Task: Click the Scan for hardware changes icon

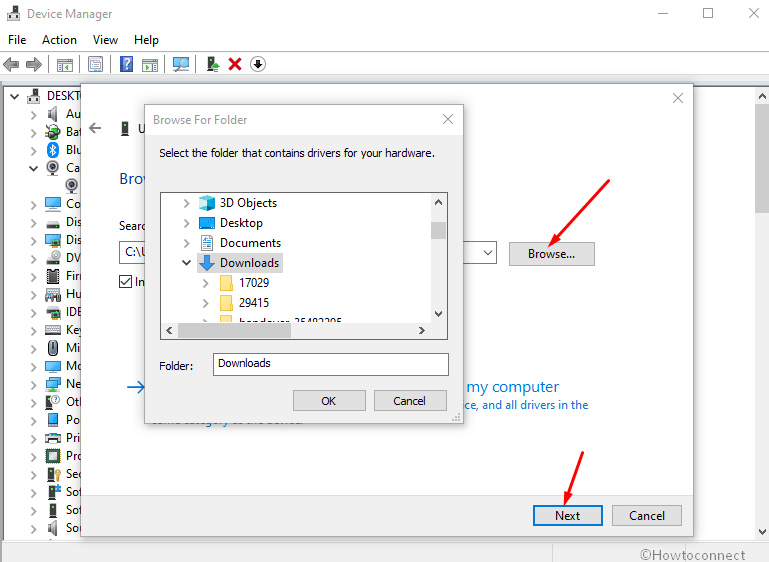Action: 181,64
